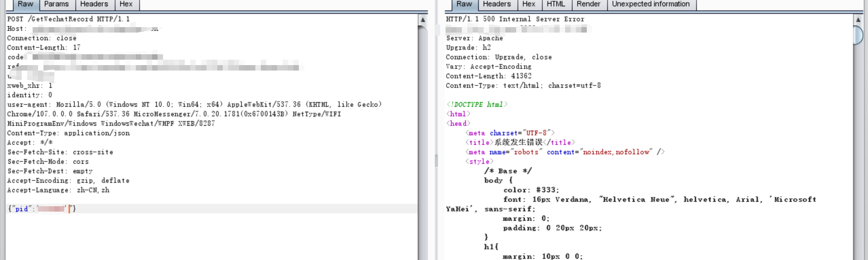This screenshot has height=260, width=868.
Task: Click the 'HTTP/1.1 500 Internal Server Error' status line
Action: pos(515,19)
